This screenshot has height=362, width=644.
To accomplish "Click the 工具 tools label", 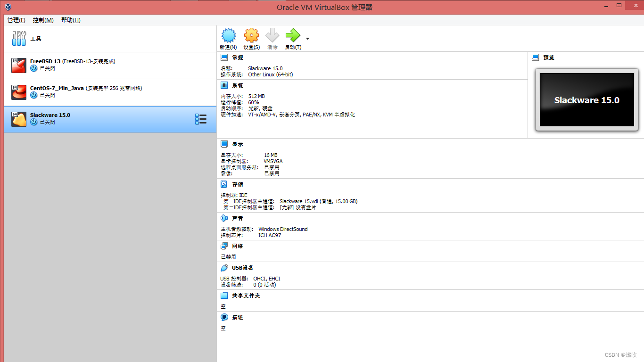I will (36, 39).
